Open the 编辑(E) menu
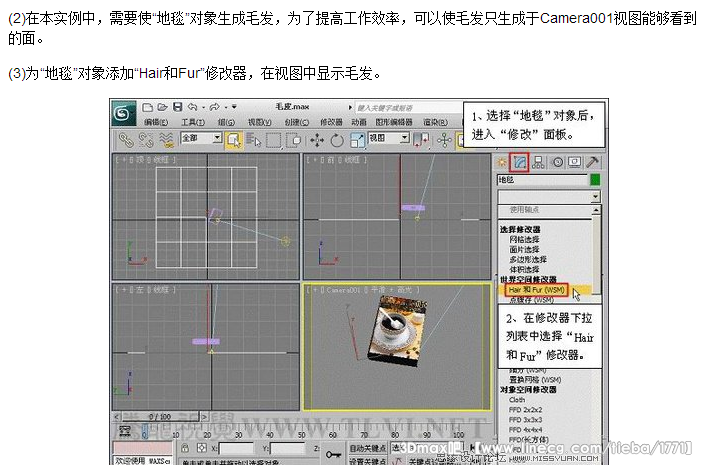Image resolution: width=721 pixels, height=465 pixels. [x=155, y=122]
